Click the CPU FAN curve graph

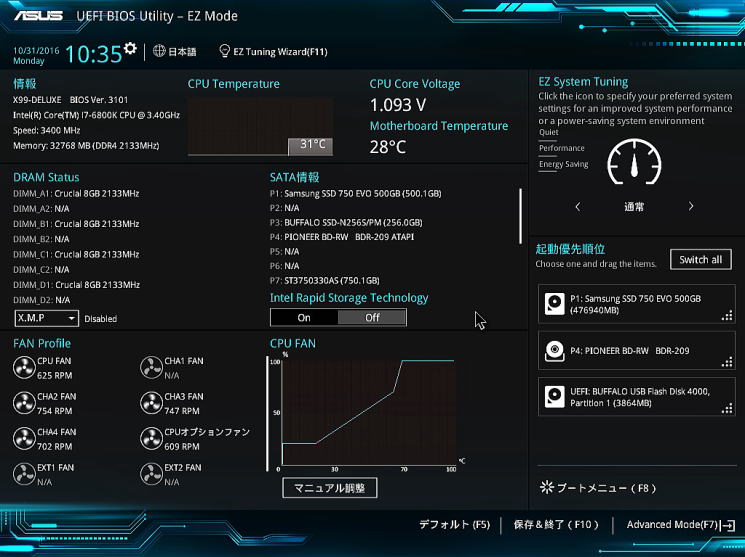click(x=369, y=412)
